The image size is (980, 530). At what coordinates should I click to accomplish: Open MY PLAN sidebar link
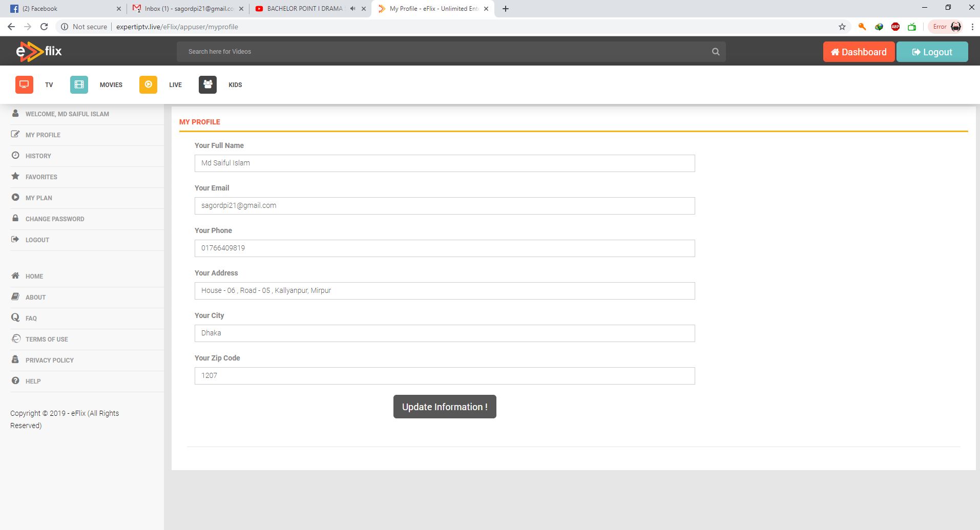[39, 198]
